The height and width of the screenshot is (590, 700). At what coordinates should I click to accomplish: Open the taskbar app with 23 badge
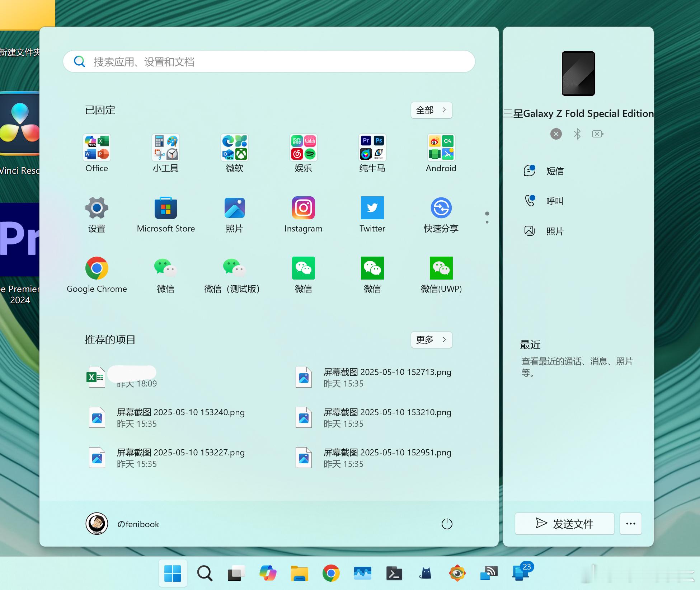coord(522,571)
